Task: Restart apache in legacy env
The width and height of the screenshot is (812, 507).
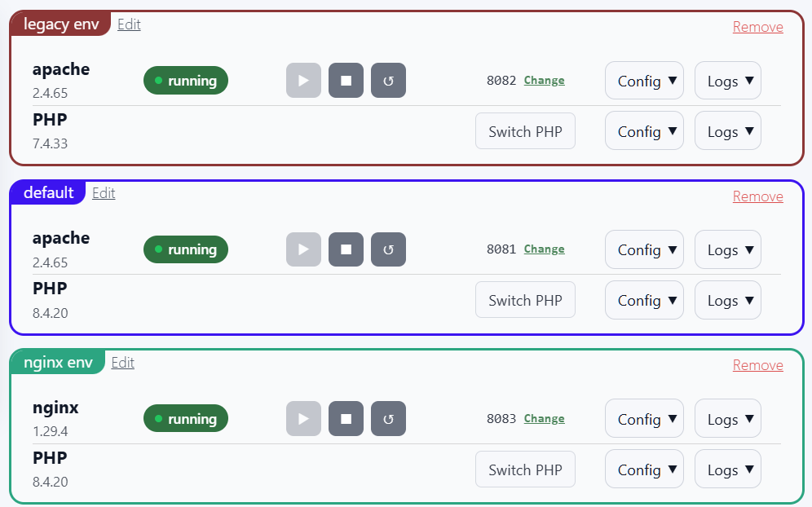Action: [388, 80]
